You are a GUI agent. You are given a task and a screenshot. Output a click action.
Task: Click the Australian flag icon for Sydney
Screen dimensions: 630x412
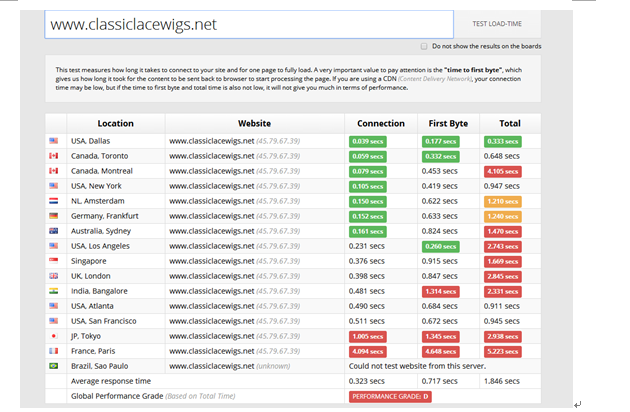[x=53, y=231]
